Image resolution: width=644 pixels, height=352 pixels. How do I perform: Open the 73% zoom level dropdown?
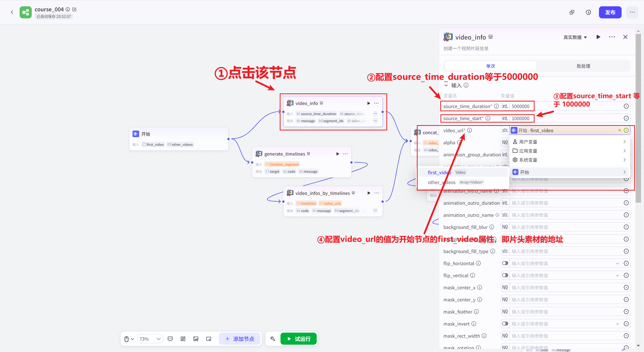(x=150, y=339)
